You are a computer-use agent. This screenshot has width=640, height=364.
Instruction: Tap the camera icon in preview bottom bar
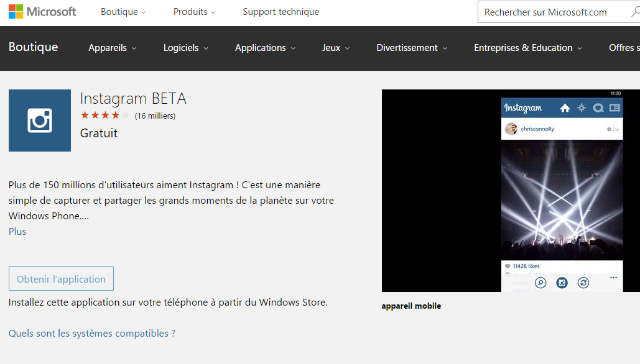562,283
